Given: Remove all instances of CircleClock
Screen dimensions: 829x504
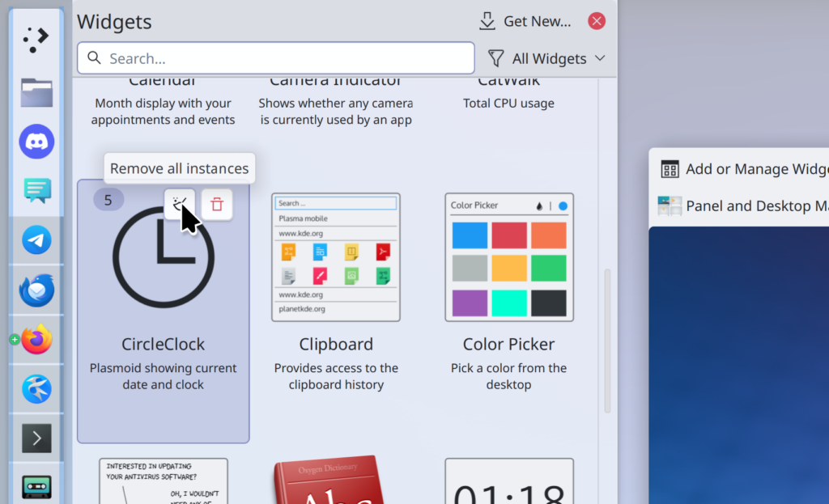Looking at the screenshot, I should tap(180, 205).
